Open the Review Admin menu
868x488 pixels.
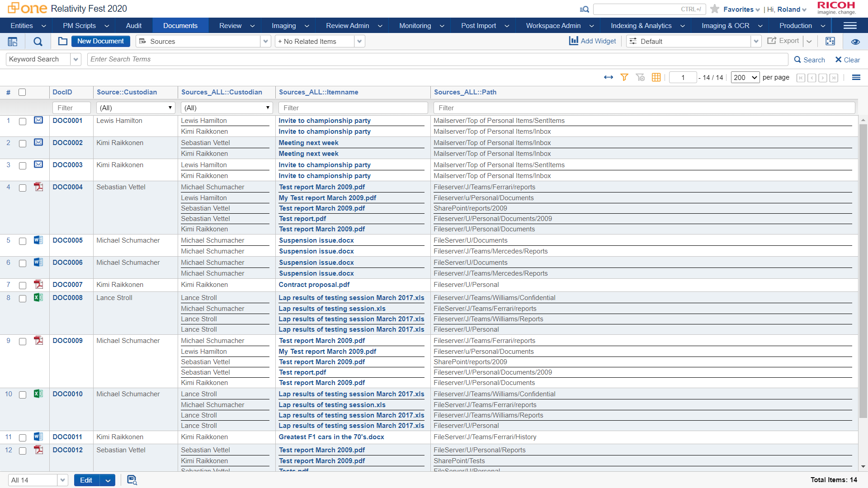(354, 26)
